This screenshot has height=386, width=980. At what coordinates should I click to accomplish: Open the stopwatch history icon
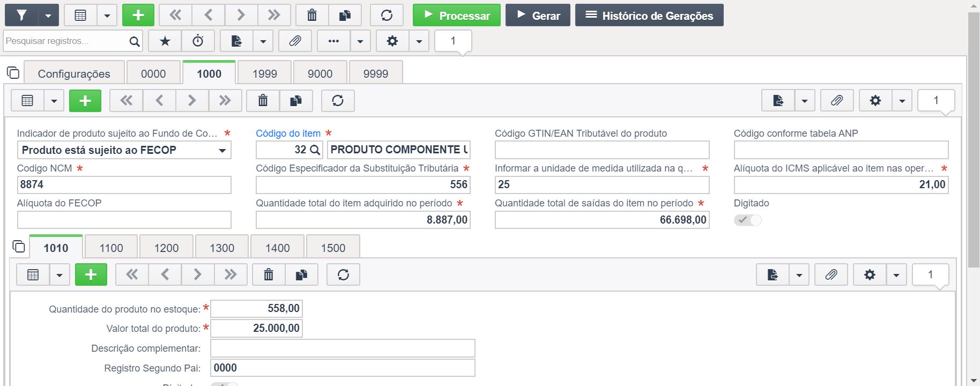[x=198, y=41]
